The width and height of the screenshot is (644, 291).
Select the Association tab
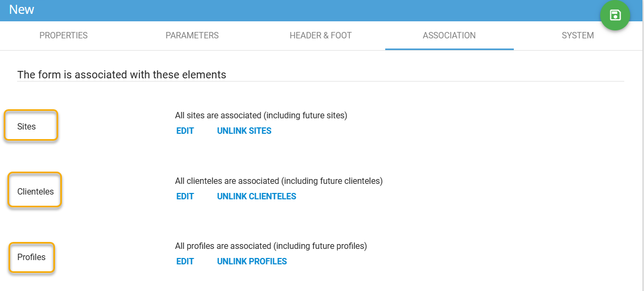(449, 36)
